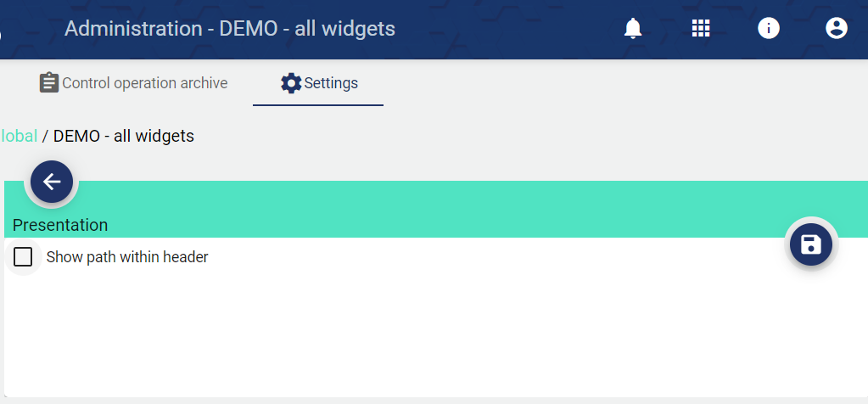Go back with the round arrow button
Image resolution: width=868 pixels, height=404 pixels.
(52, 182)
